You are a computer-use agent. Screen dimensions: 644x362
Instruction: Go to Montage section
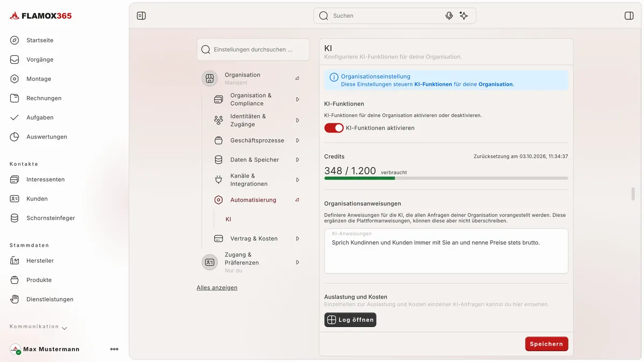tap(39, 79)
